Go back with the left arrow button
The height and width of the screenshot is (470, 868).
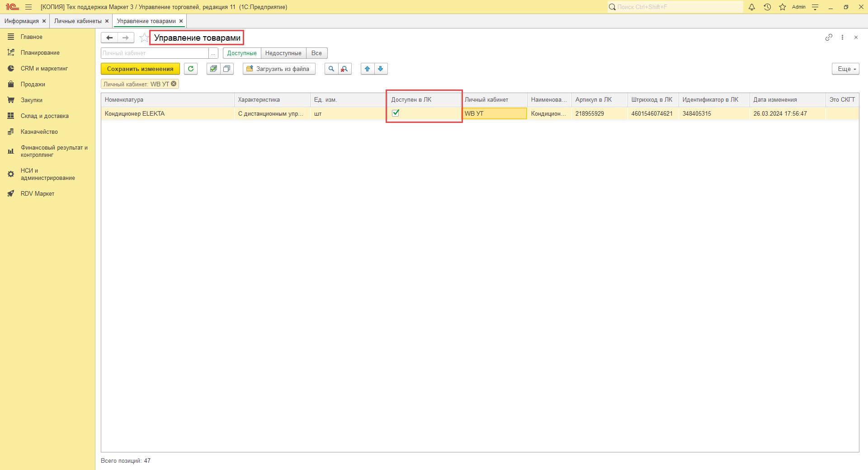[109, 38]
